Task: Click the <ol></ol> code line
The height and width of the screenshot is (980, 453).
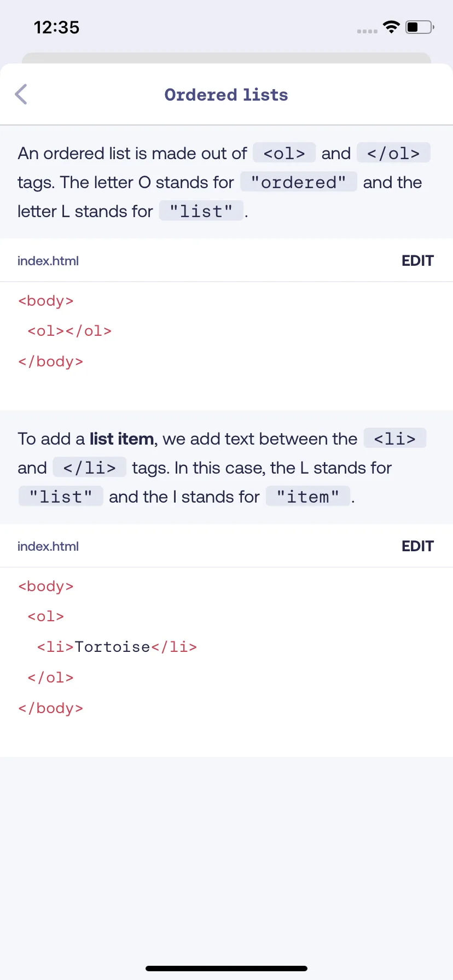Action: coord(69,331)
